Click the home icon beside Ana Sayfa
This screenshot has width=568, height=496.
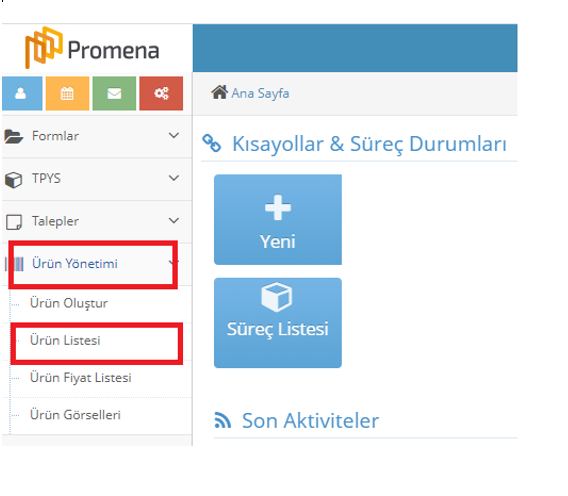tap(220, 92)
